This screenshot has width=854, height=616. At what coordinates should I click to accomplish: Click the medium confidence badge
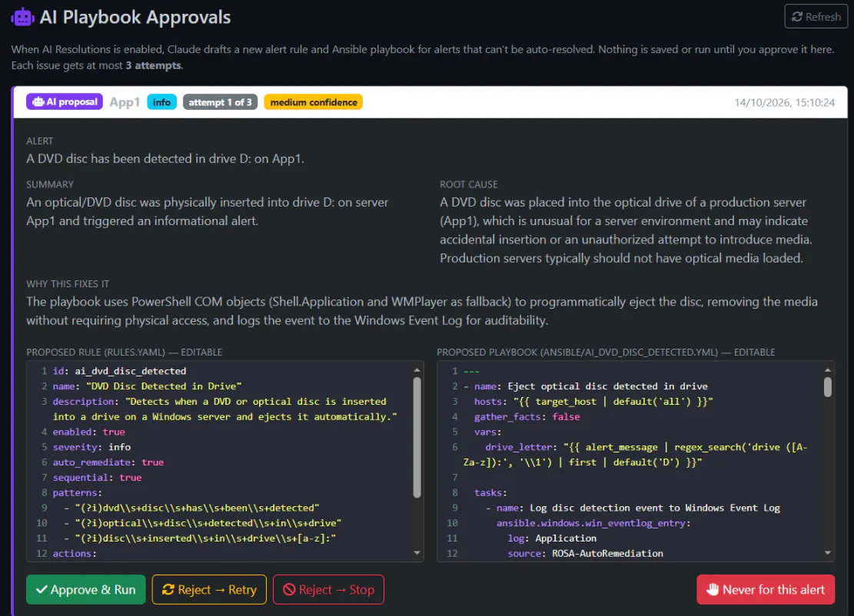click(x=313, y=102)
